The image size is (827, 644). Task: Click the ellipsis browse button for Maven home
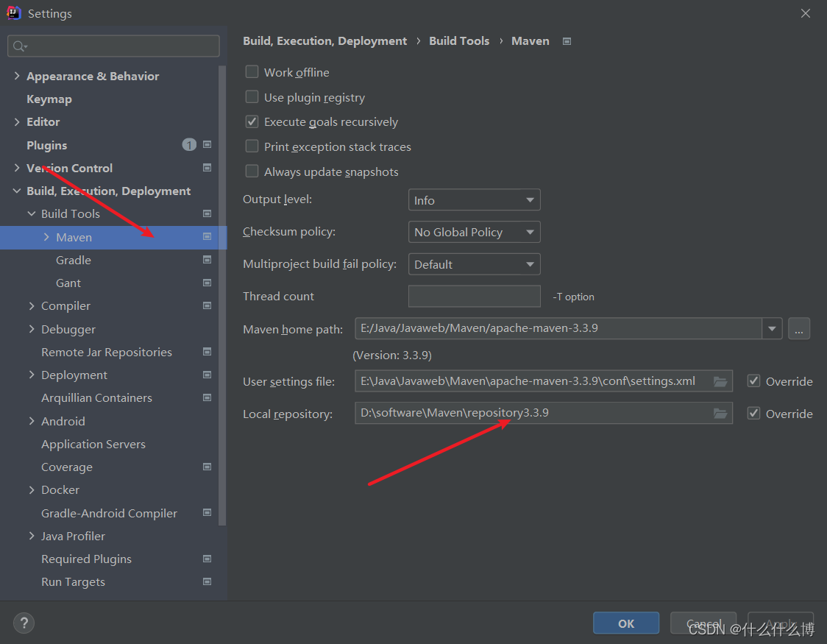(x=799, y=328)
